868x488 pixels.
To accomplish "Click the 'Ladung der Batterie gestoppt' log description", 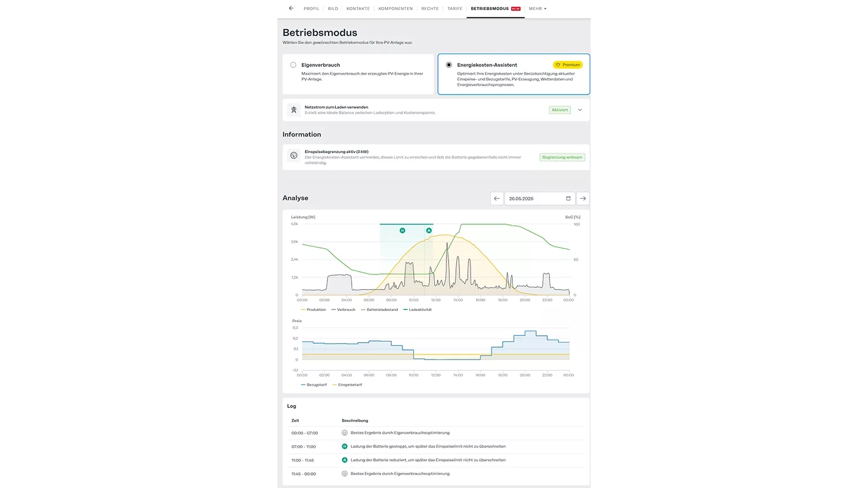I will [x=428, y=446].
